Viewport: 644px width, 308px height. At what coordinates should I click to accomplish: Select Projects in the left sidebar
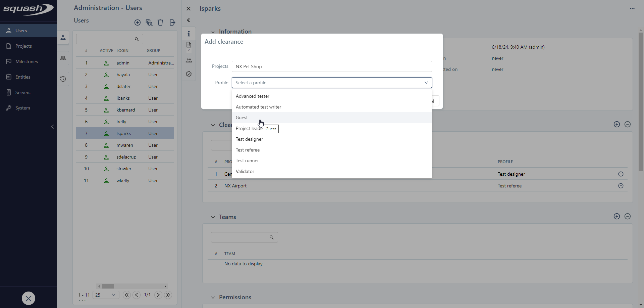pos(23,46)
